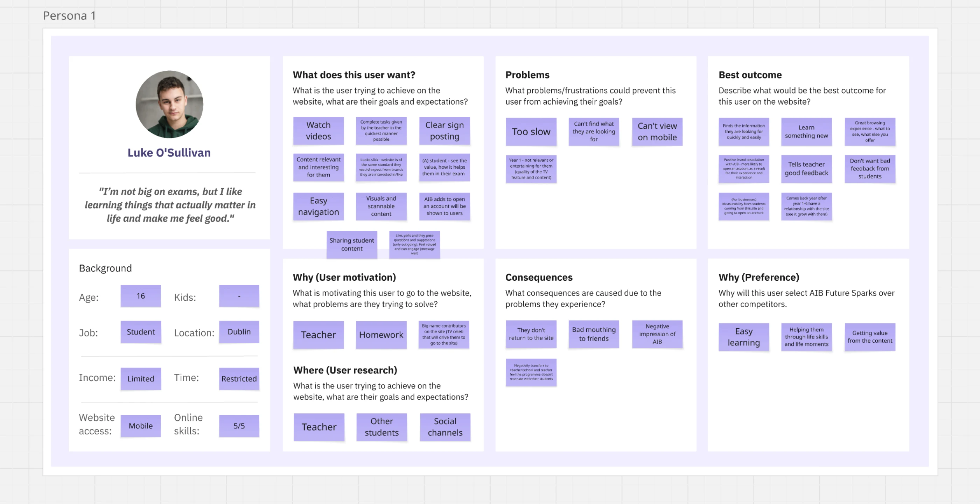Image resolution: width=980 pixels, height=504 pixels.
Task: Click the Age value '16' note
Action: [140, 295]
